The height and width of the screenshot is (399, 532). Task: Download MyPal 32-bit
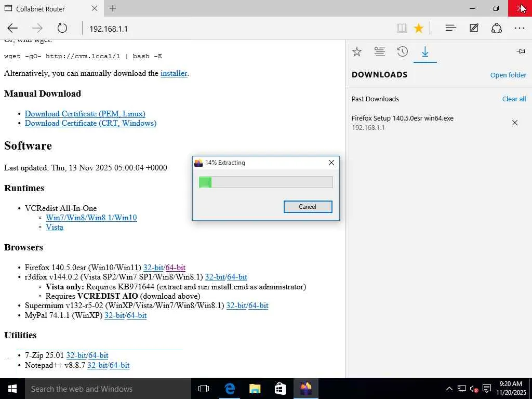114,315
